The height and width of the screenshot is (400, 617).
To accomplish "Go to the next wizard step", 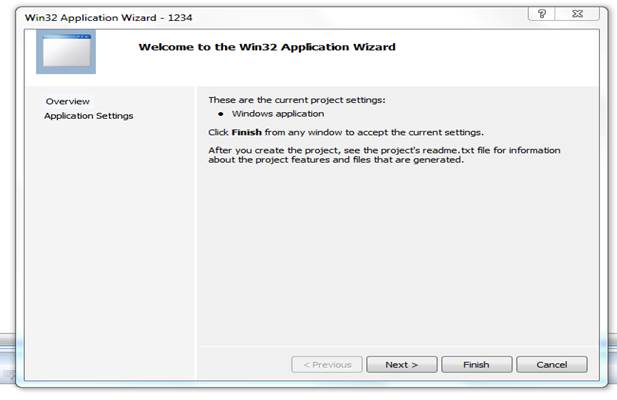I will coord(401,365).
